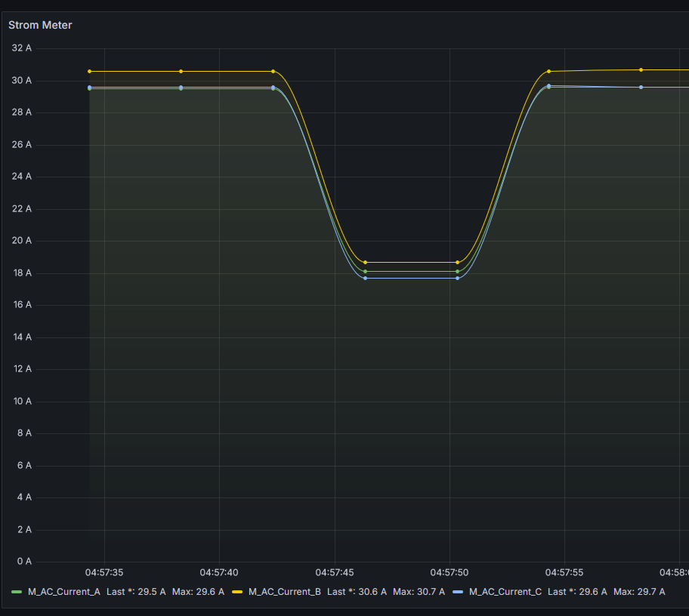Viewport: 689px width, 616px height.
Task: Click the 32 A y-axis label
Action: click(x=22, y=48)
